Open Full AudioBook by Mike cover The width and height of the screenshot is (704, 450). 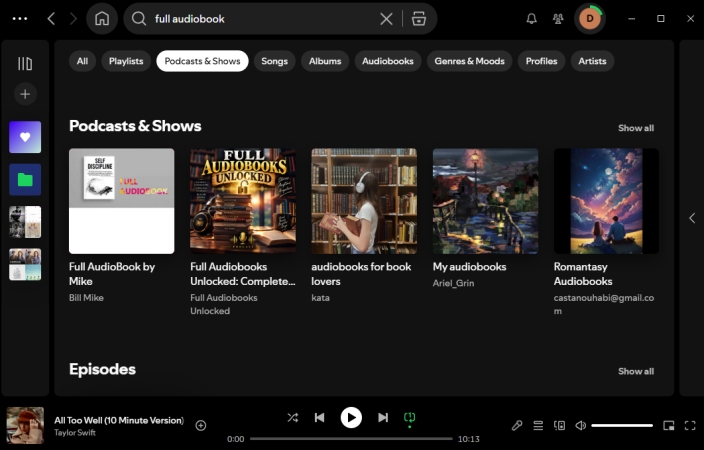click(x=122, y=201)
